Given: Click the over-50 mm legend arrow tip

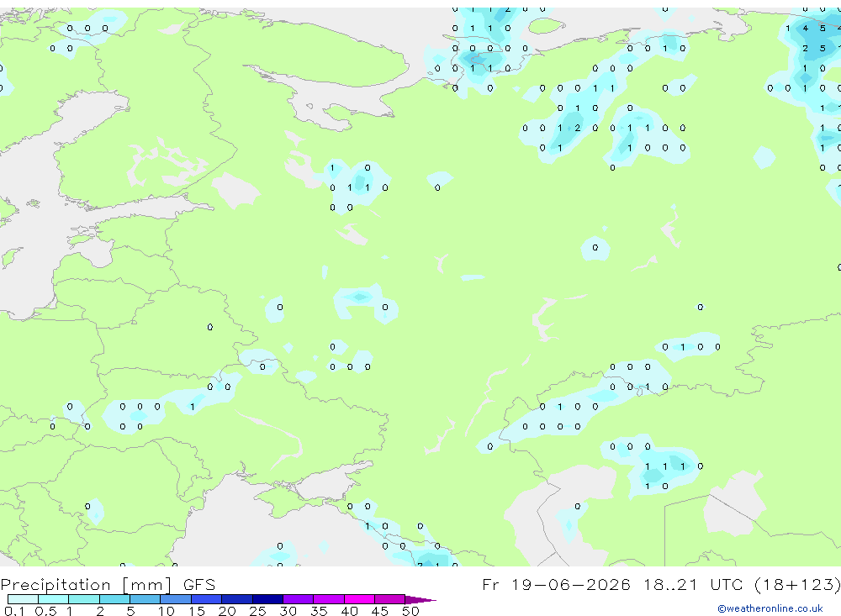Looking at the screenshot, I should (421, 600).
